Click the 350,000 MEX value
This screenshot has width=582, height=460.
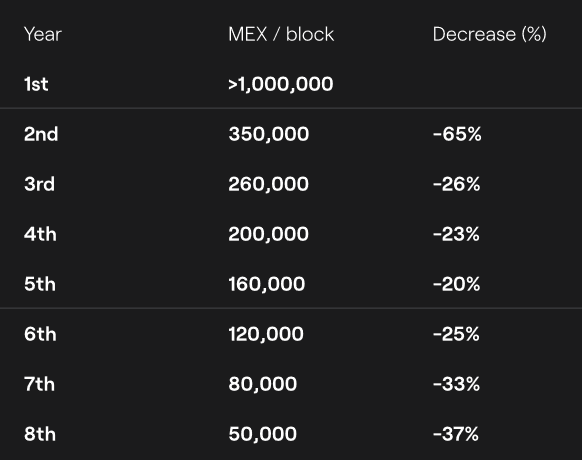pyautogui.click(x=269, y=134)
